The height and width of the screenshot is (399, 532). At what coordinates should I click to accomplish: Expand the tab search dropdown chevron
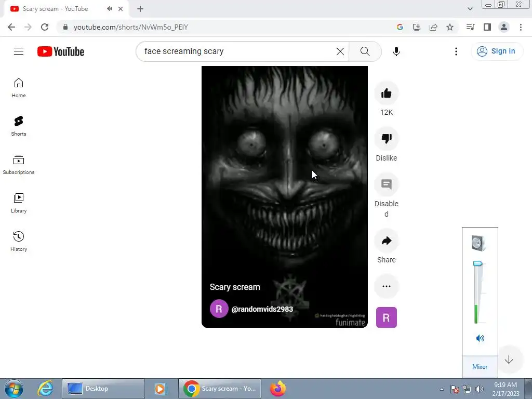pos(470,9)
